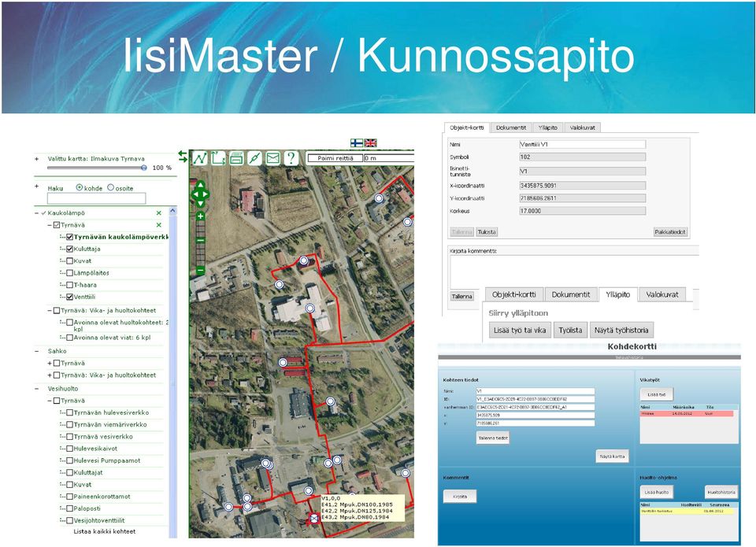Open the lower larger Valokuvat tab
Screen dimensions: 756x547
point(662,294)
